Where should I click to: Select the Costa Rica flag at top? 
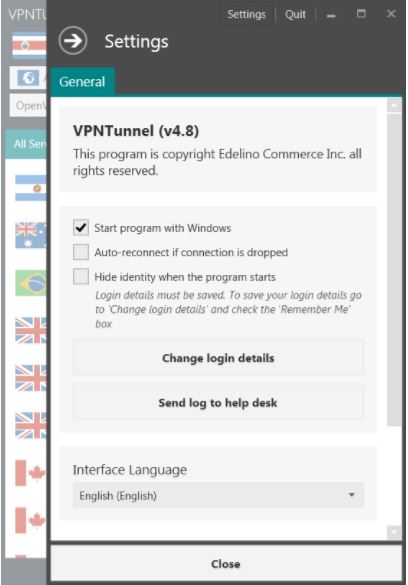tap(29, 45)
